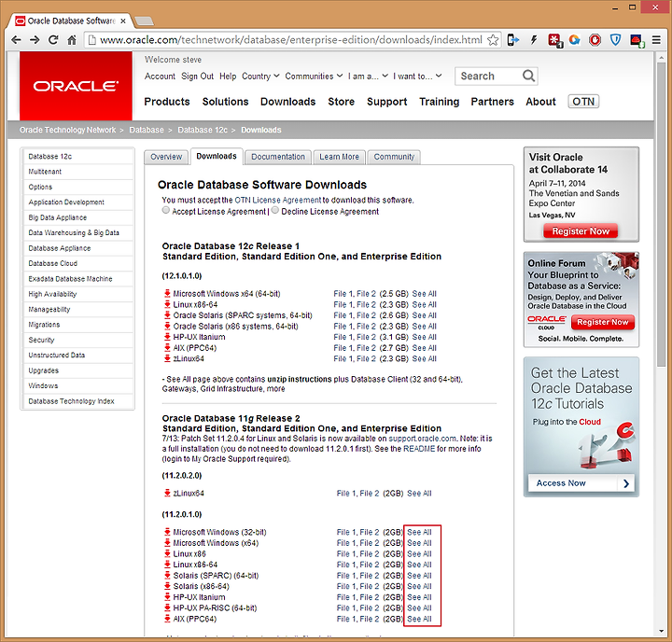Open the Support menu
The image size is (672, 642).
pos(386,102)
